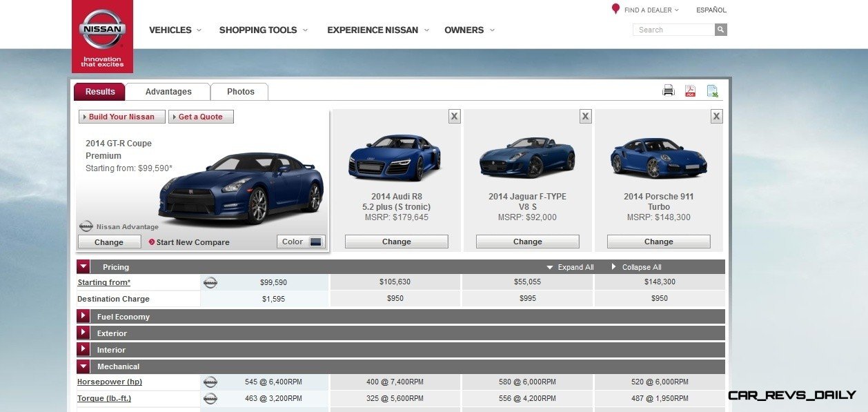Collapse the Pricing section
Viewport: 868px width, 412px height.
(83, 266)
